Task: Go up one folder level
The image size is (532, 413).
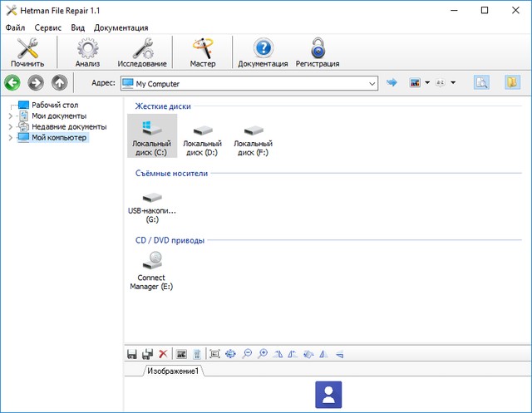Action: click(x=59, y=83)
